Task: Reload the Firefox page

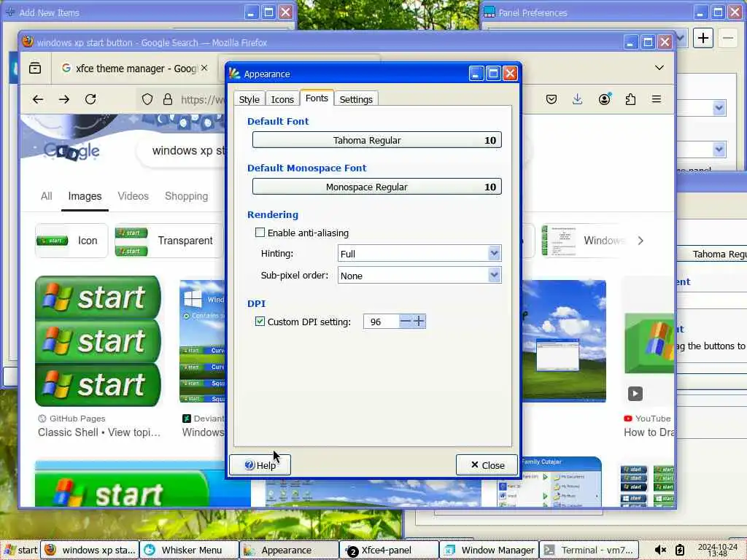Action: point(90,99)
